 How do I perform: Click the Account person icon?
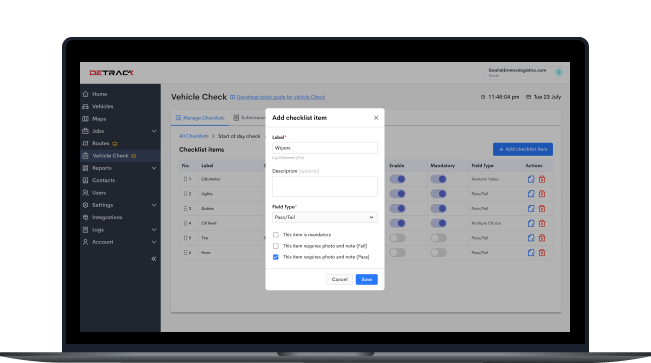(86, 242)
